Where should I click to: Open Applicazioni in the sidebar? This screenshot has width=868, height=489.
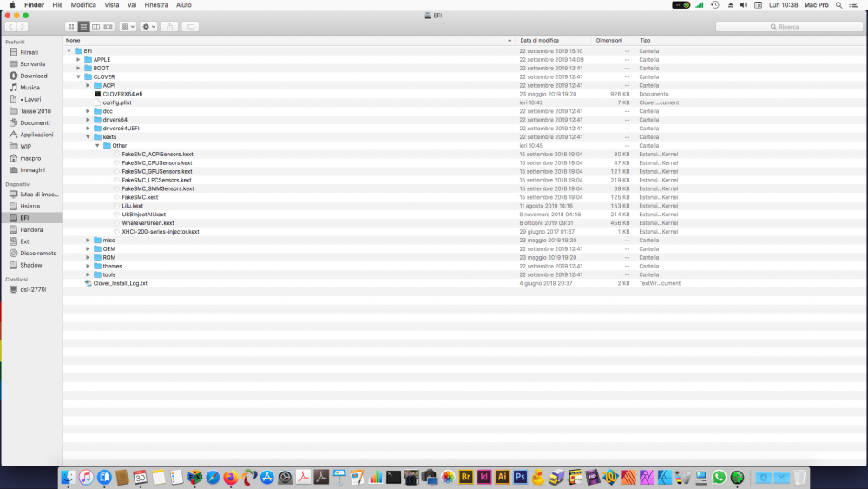click(x=36, y=135)
